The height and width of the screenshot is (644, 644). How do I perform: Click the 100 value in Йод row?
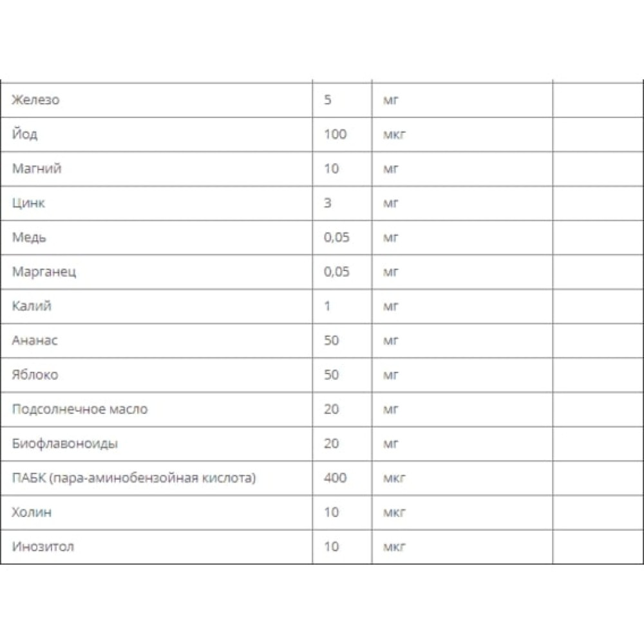coord(335,135)
